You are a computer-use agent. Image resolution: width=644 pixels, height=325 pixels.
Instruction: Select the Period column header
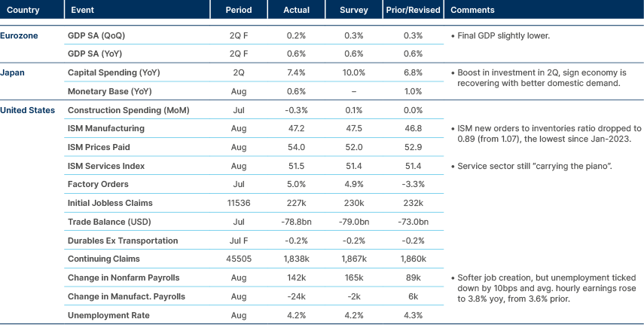[x=239, y=10]
